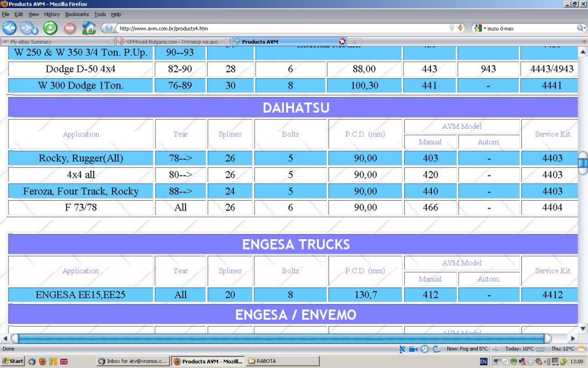Viewport: 588px width, 368px height.
Task: Click the vertical scrollbar thumb
Action: point(582,163)
